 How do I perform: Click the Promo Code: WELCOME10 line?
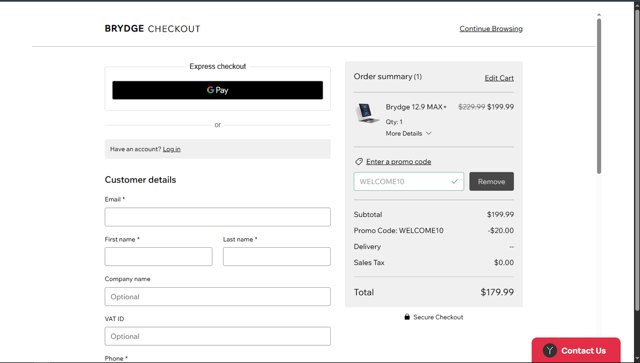398,231
